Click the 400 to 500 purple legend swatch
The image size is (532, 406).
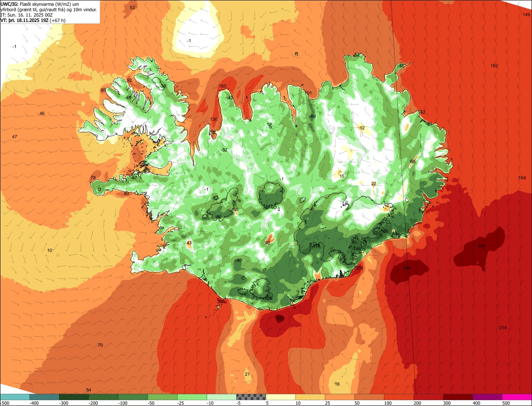pos(487,397)
